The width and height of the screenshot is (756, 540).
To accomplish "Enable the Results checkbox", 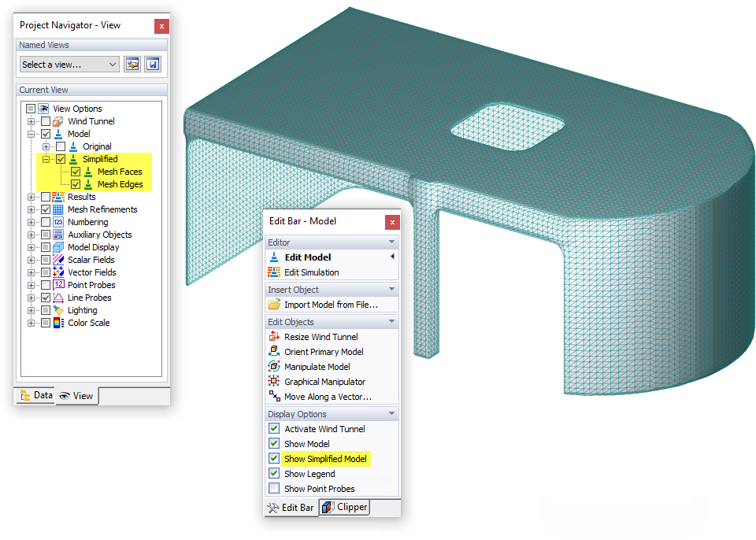I will click(x=44, y=196).
